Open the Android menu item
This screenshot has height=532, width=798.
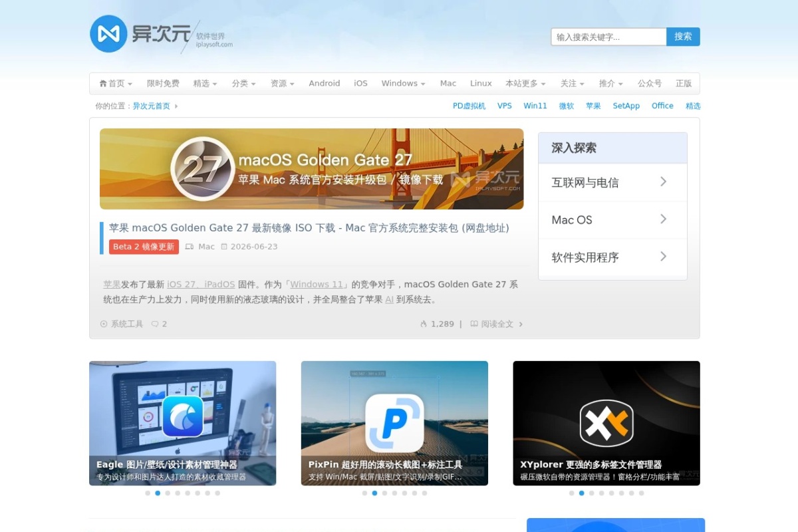(325, 83)
